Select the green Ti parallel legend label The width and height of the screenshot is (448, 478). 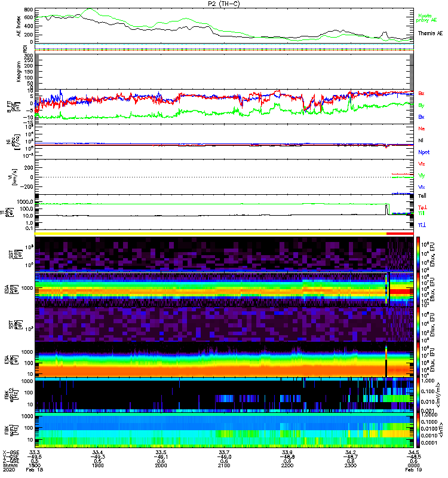421,213
